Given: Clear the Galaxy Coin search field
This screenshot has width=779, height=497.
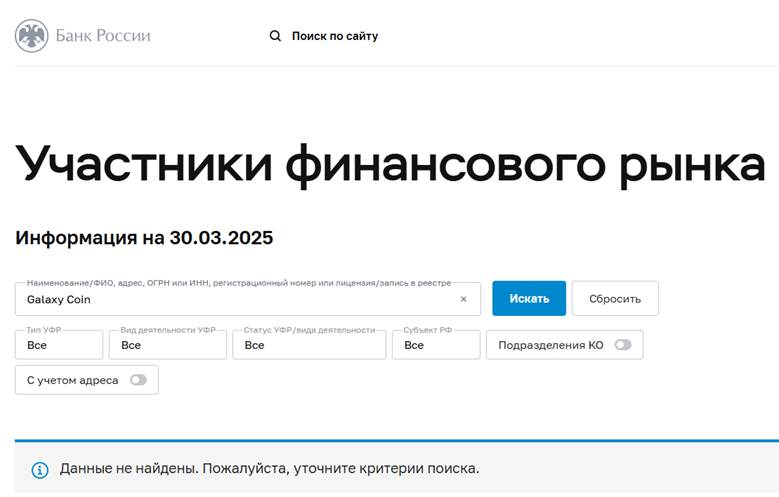Looking at the screenshot, I should [x=463, y=299].
